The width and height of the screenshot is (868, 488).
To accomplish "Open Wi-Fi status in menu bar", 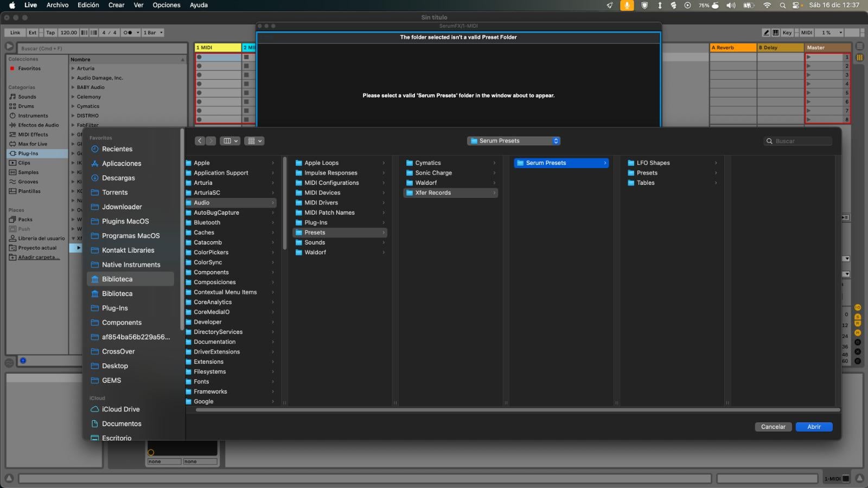I will (x=767, y=5).
